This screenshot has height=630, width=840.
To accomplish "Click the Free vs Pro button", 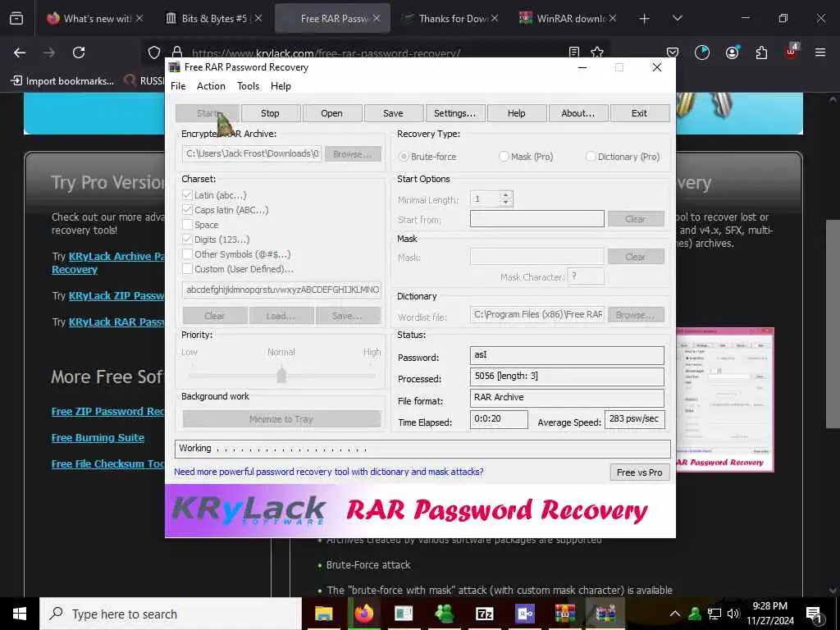I will point(640,472).
